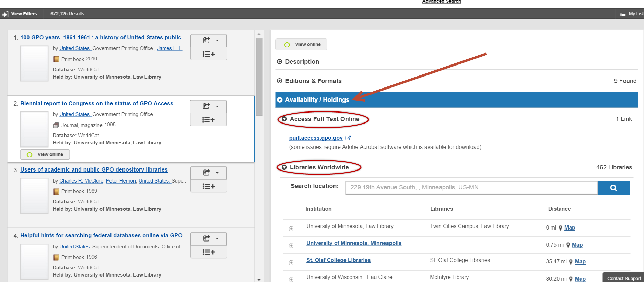Open Helpful hints for searching federal databases

(x=104, y=235)
